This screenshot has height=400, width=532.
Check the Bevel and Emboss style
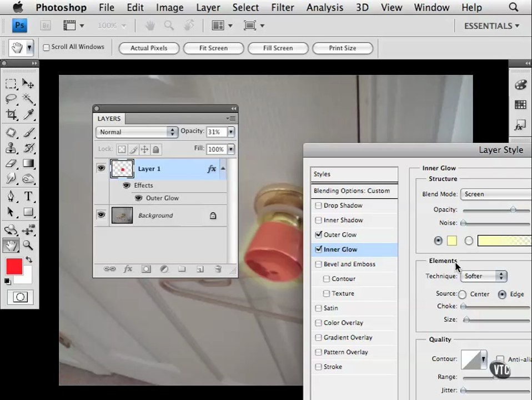point(318,264)
